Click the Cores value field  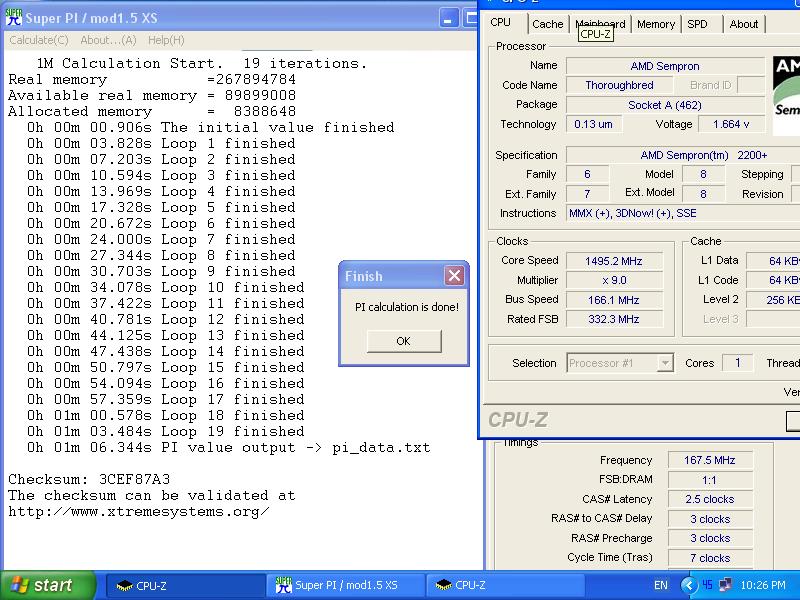[x=737, y=363]
